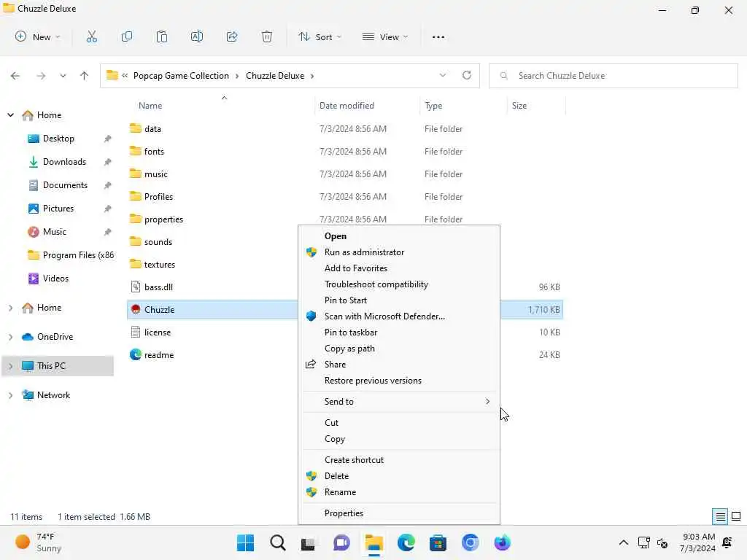Click the Delete trash icon in toolbar
Screen dimensions: 747x560
(267, 36)
